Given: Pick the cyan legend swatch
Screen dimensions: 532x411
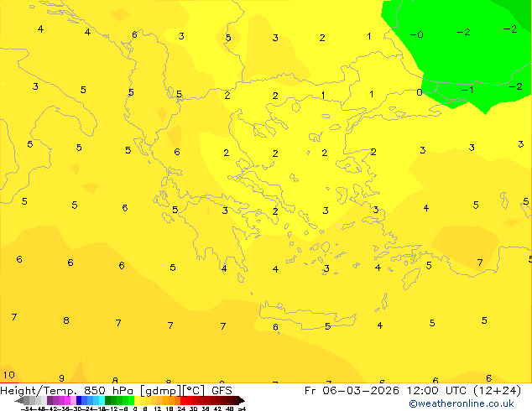Looking at the screenshot, I should coord(102,401).
